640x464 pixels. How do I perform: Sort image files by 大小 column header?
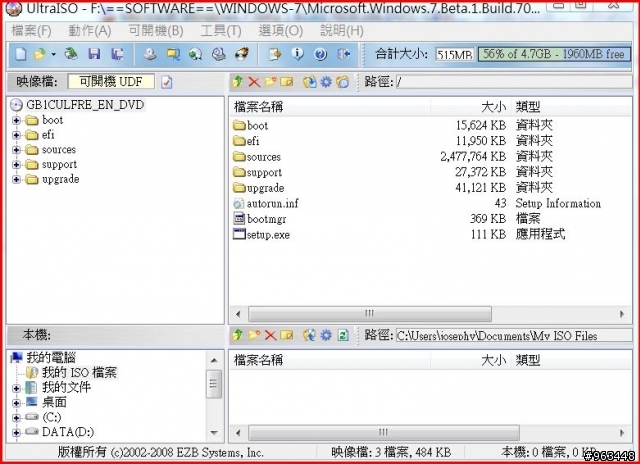(x=471, y=107)
